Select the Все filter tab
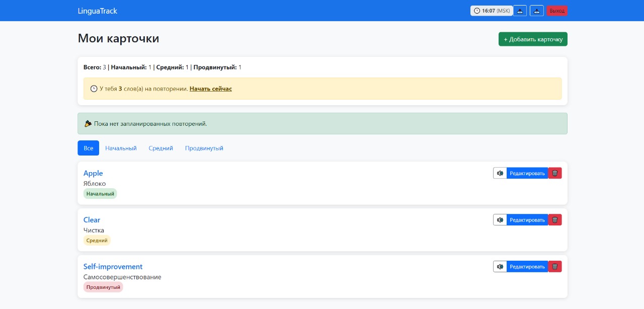The image size is (644, 309). (x=88, y=148)
